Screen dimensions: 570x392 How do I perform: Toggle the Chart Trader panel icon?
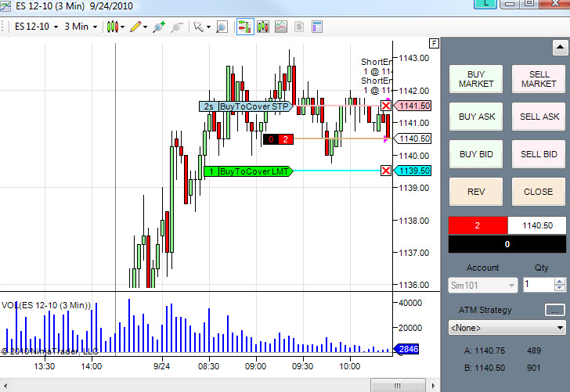245,27
